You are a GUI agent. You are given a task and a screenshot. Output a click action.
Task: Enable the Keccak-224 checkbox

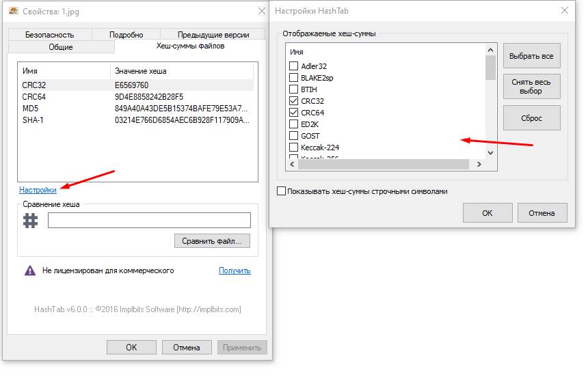point(293,148)
